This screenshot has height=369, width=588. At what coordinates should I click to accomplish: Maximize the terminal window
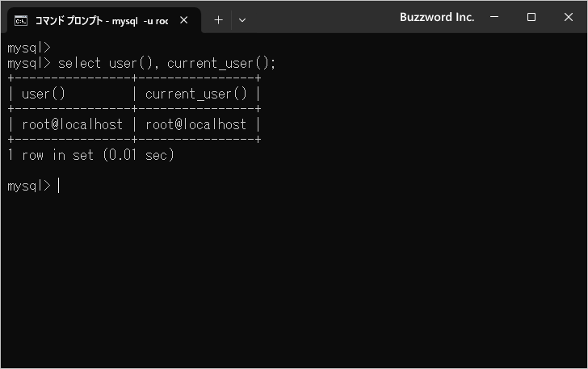[x=531, y=17]
